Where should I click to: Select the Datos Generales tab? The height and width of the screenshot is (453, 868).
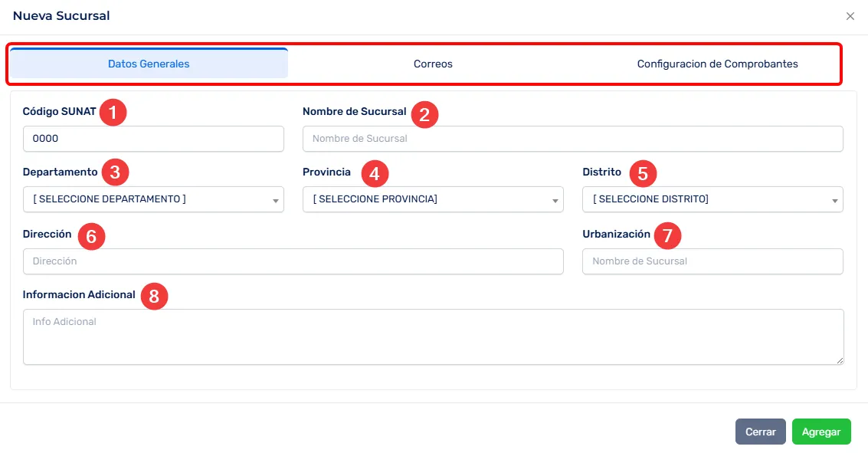(149, 64)
